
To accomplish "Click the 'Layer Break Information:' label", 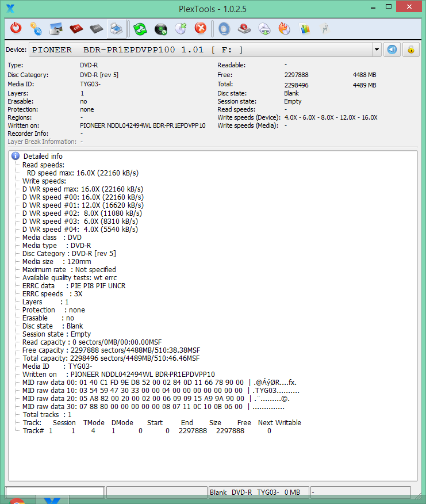I will click(42, 142).
